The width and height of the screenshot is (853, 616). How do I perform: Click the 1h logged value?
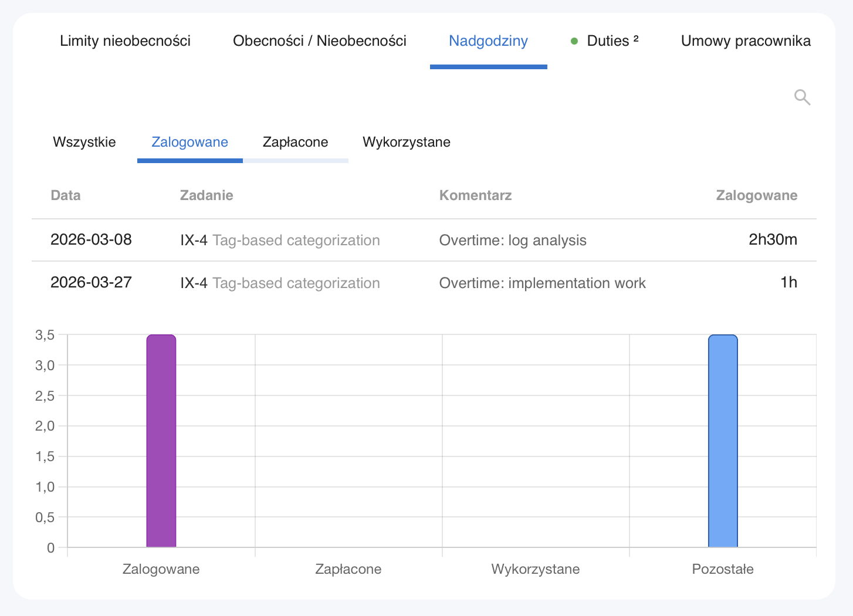(x=788, y=282)
